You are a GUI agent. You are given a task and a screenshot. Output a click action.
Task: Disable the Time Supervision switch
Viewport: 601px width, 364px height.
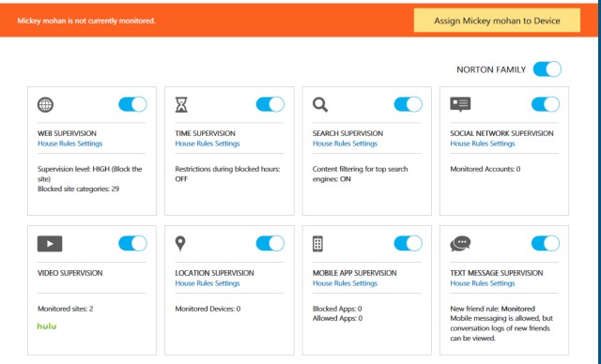click(x=270, y=104)
